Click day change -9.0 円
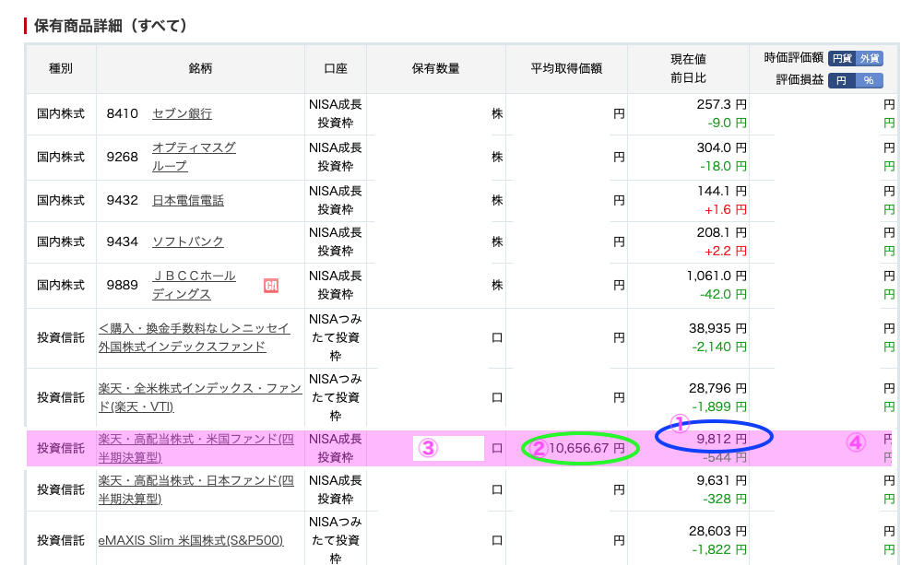924x565 pixels. (x=728, y=124)
